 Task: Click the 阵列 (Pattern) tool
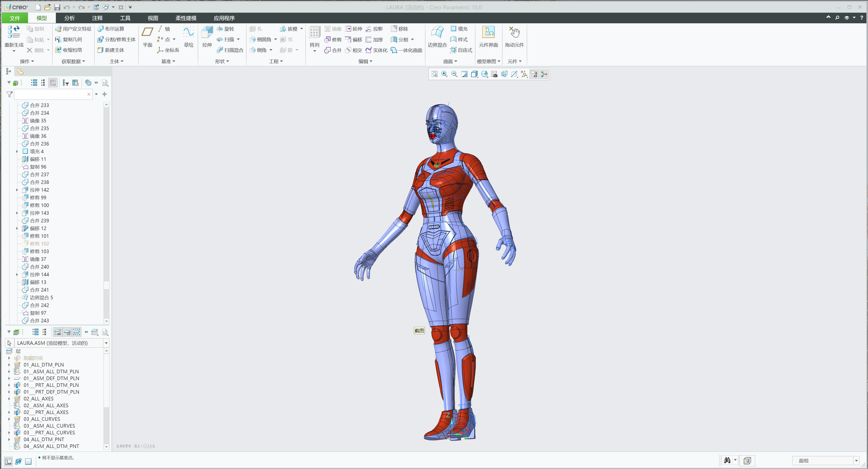[x=314, y=37]
